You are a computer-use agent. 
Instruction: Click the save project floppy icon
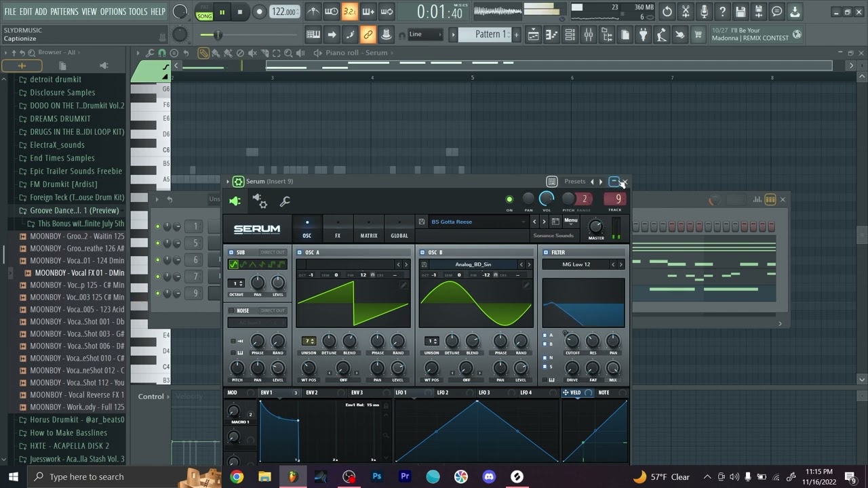click(741, 12)
